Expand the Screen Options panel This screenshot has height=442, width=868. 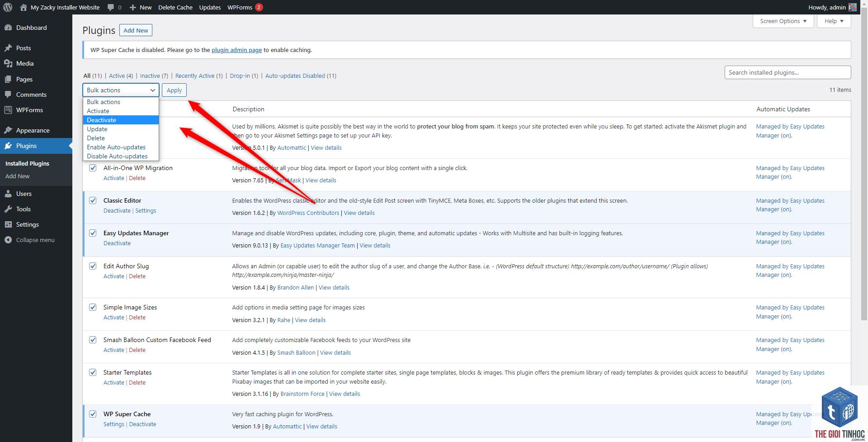(x=783, y=21)
